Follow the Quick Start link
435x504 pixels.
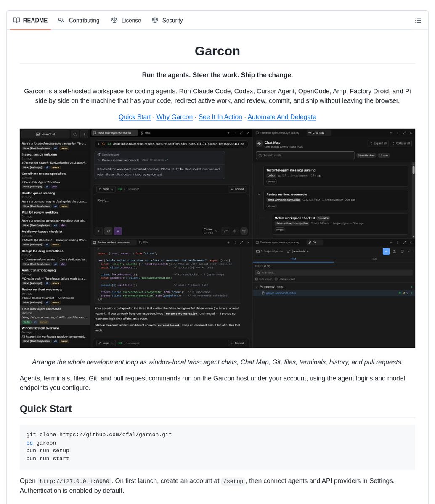(x=135, y=117)
